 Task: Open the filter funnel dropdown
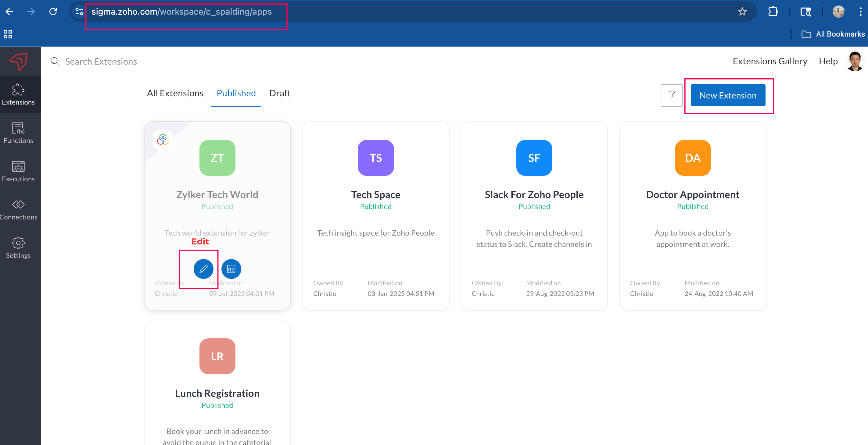tap(671, 95)
